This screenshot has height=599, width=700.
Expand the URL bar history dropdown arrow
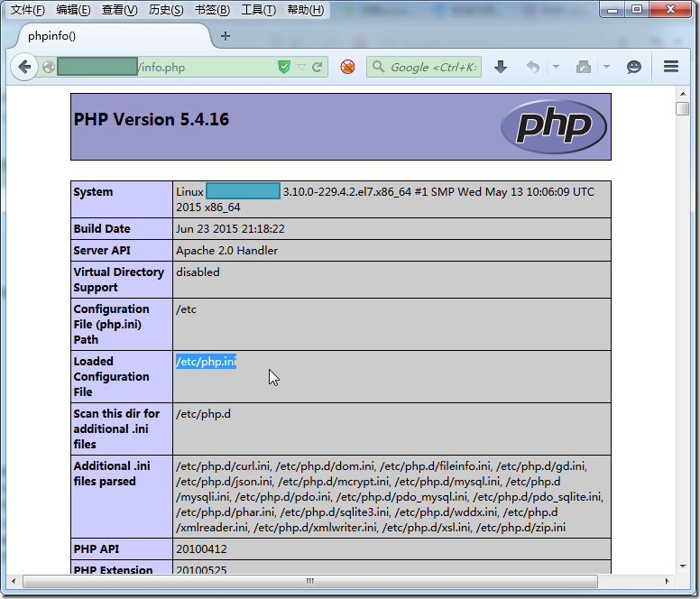click(x=302, y=67)
